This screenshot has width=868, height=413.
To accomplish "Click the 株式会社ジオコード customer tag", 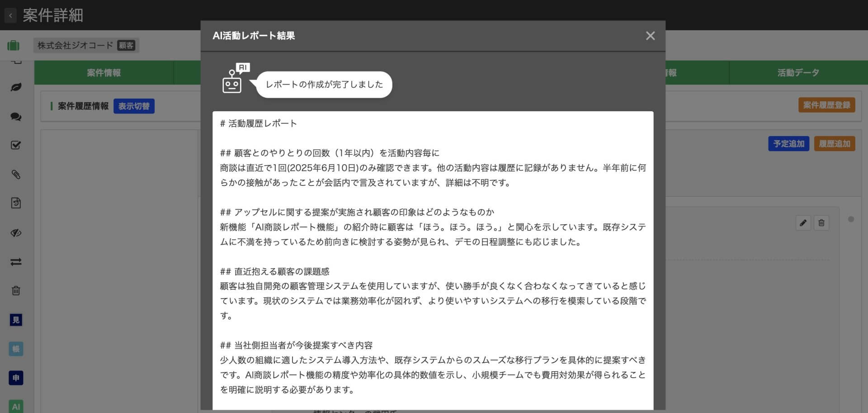I will 86,45.
